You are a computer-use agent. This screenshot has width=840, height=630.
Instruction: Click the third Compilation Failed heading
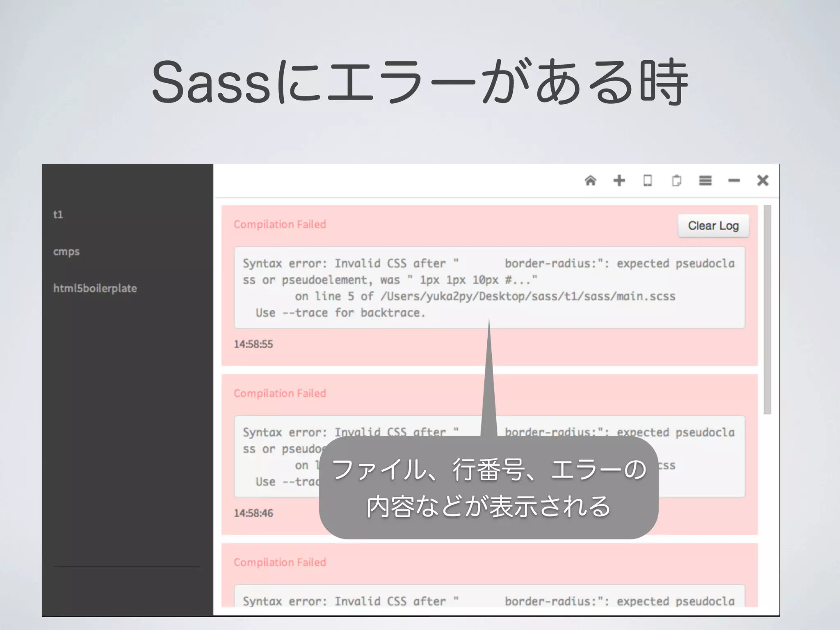click(x=280, y=562)
